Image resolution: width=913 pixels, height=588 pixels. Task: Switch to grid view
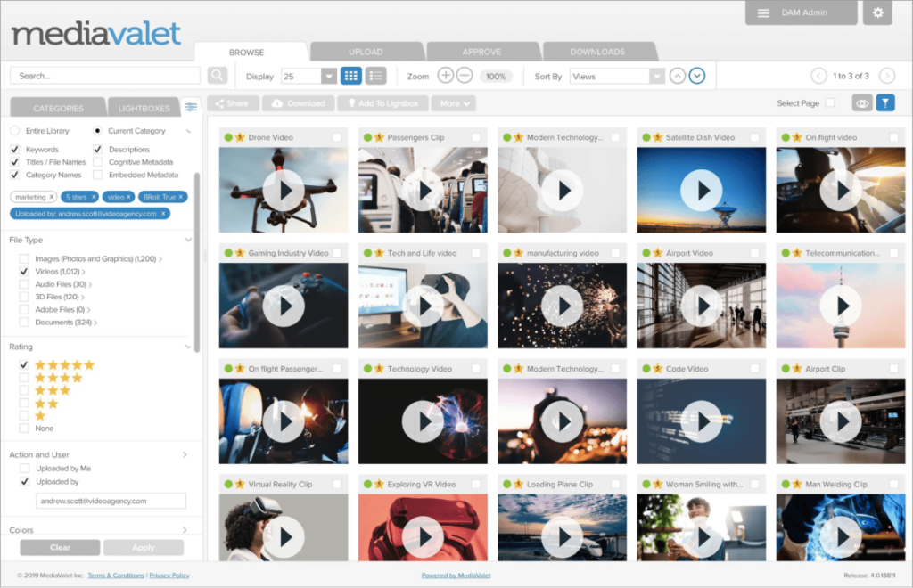click(x=350, y=76)
